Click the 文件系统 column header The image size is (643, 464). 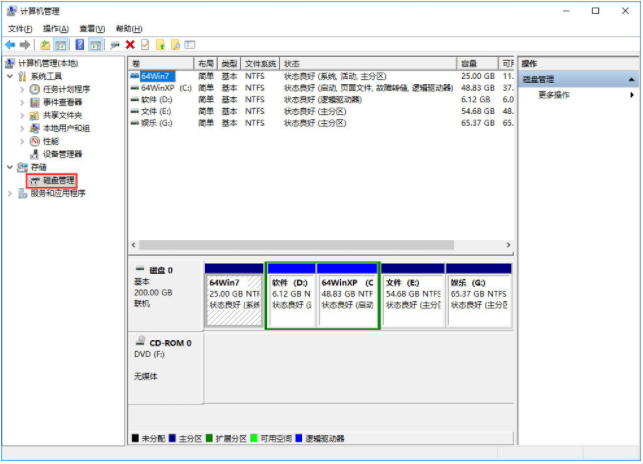260,63
